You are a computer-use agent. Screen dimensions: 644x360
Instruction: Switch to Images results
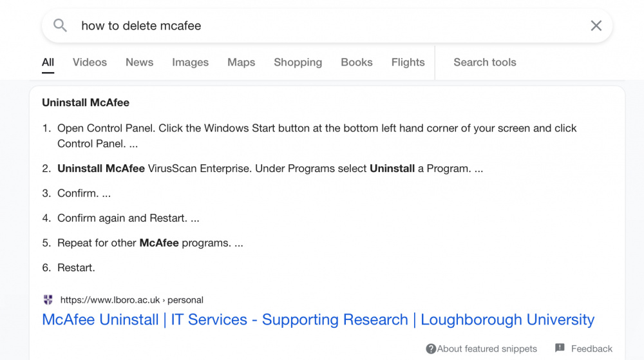pos(190,62)
